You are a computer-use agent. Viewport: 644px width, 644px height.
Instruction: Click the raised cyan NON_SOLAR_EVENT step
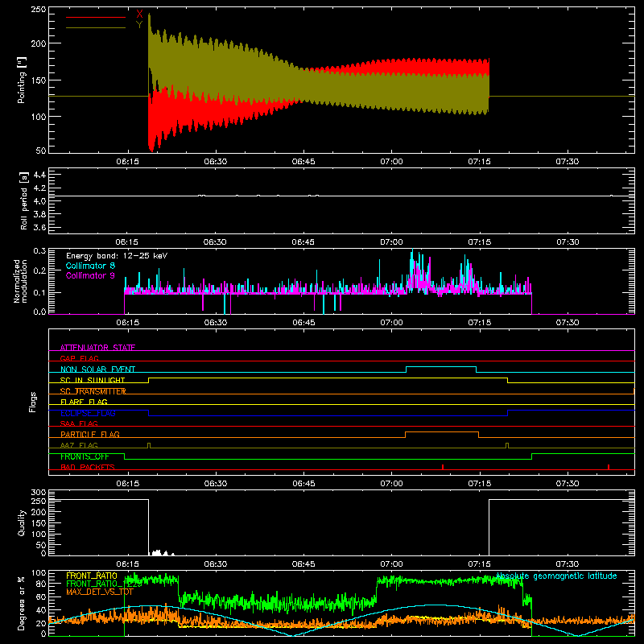coord(441,367)
